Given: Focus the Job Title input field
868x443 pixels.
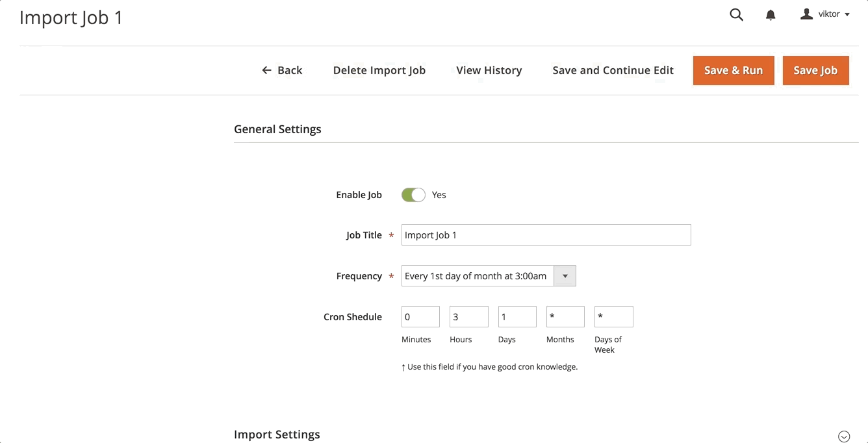Looking at the screenshot, I should click(546, 235).
